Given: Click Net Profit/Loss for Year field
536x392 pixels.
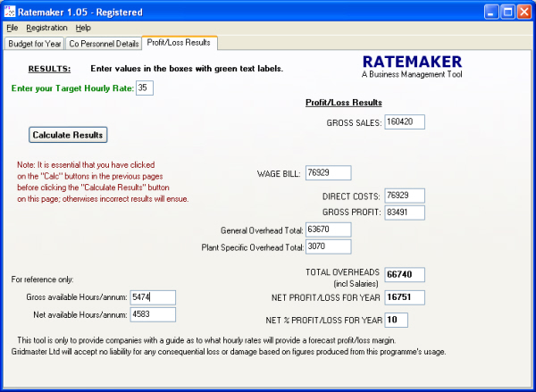Looking at the screenshot, I should [404, 296].
